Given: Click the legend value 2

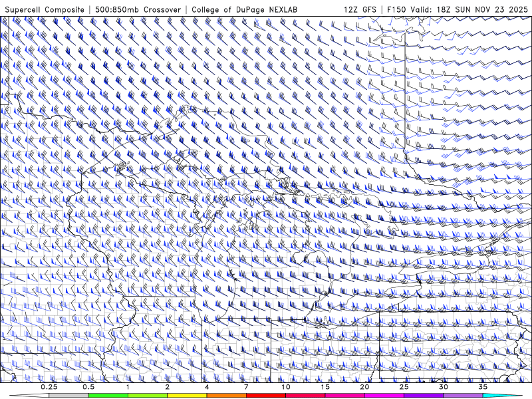Looking at the screenshot, I should [168, 387].
